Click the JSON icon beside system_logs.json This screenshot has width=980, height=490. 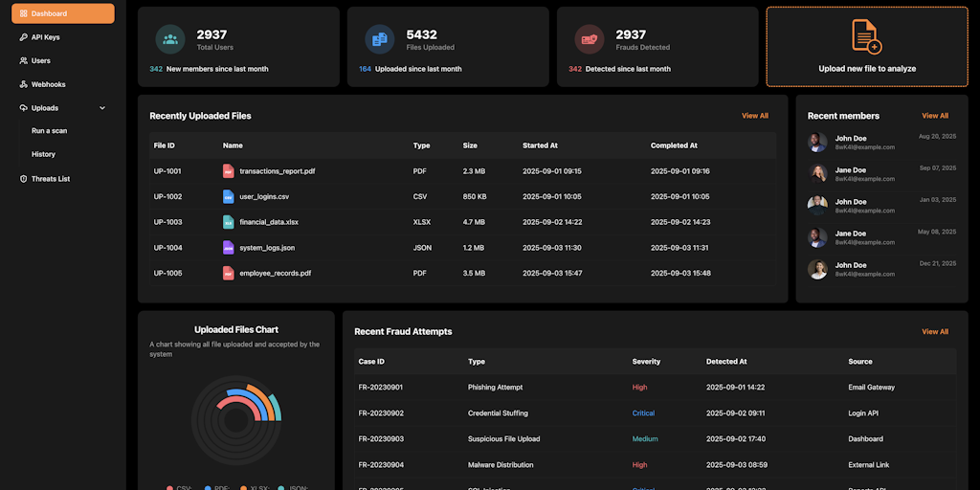[x=228, y=248]
